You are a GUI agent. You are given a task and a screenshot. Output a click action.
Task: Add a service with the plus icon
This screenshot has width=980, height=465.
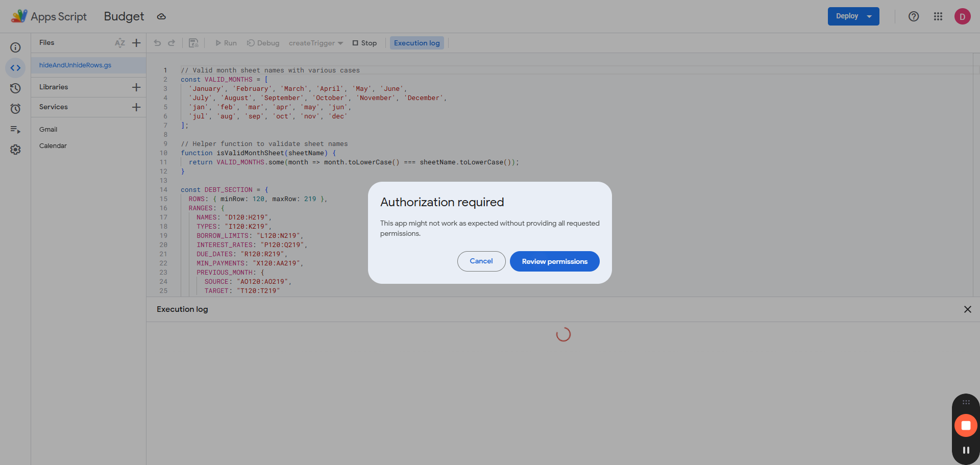136,107
